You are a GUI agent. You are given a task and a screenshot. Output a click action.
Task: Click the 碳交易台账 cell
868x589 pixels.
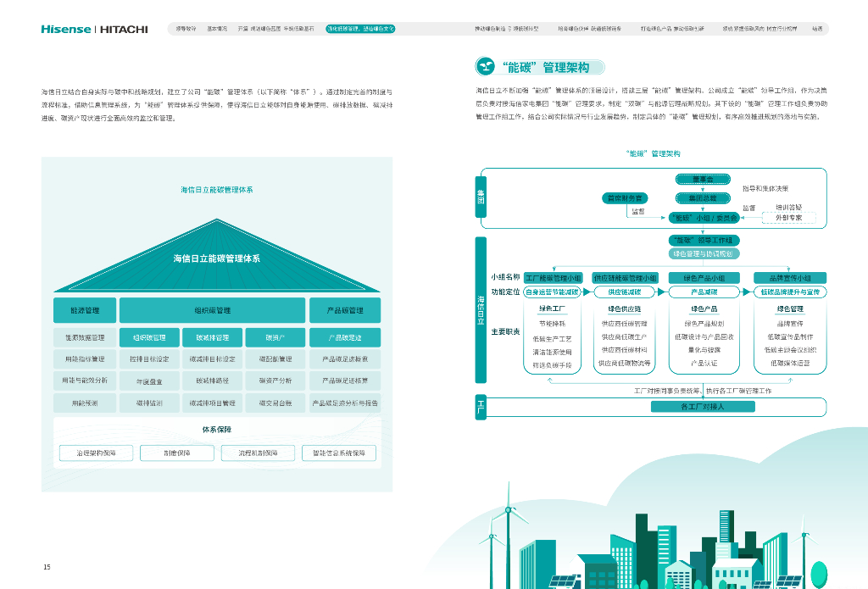point(275,403)
